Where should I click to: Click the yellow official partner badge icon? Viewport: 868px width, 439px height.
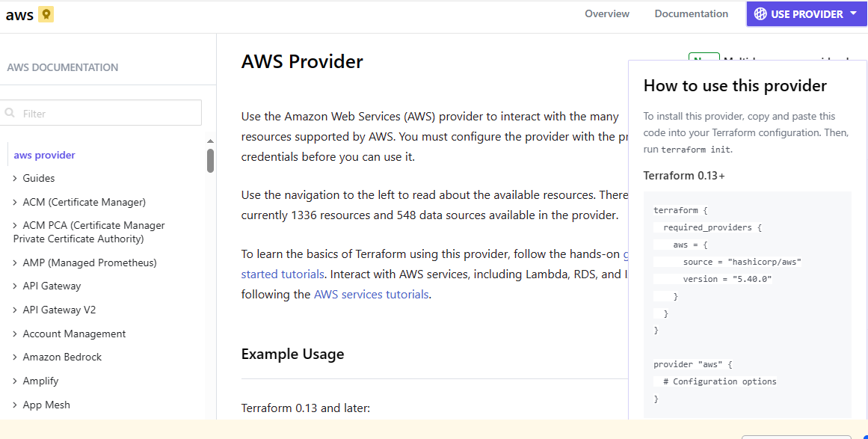(46, 14)
